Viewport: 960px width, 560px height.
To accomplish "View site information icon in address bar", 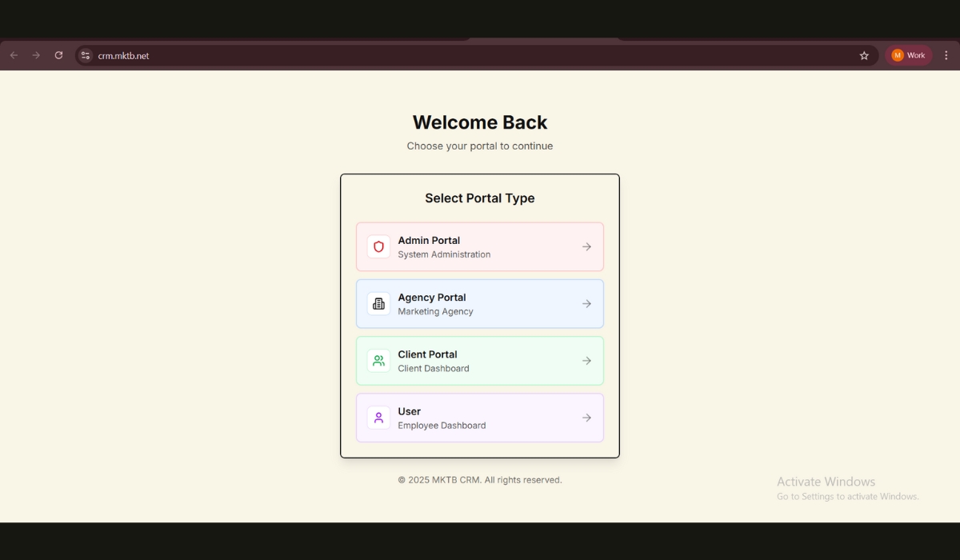I will [86, 56].
